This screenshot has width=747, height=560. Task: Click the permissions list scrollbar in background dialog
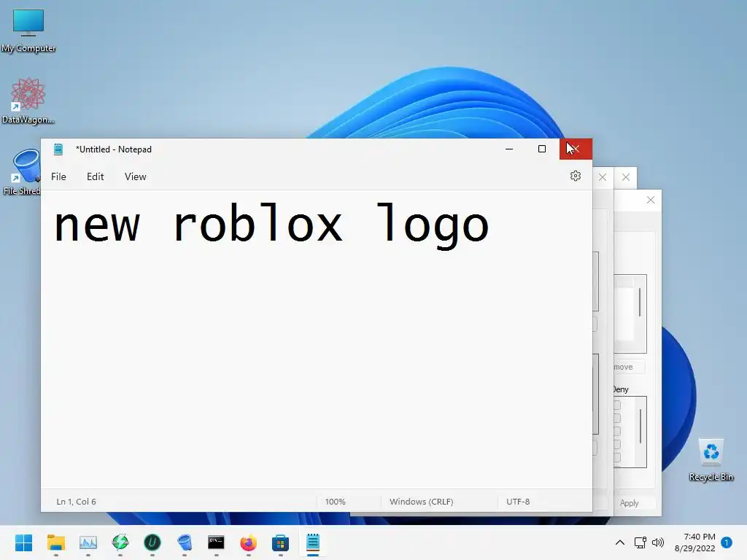pos(640,427)
